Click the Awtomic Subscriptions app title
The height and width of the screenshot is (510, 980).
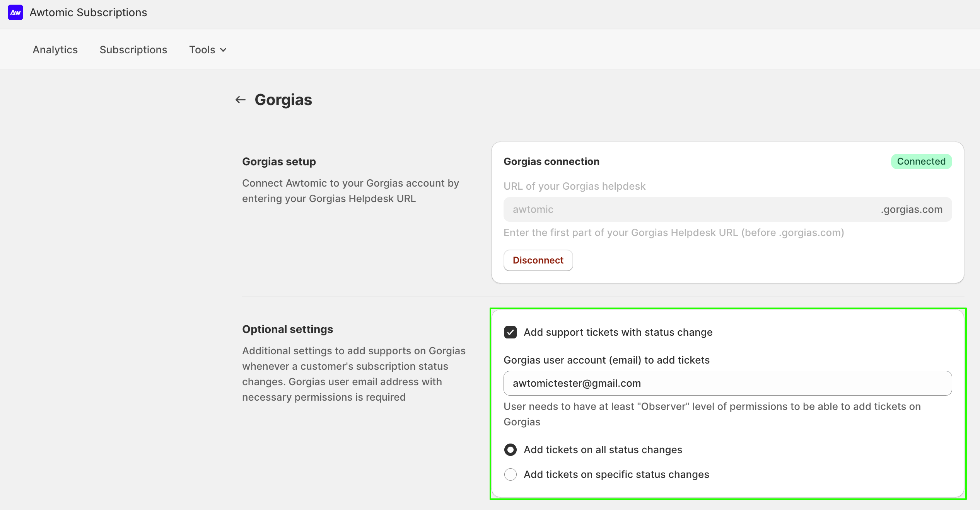[89, 12]
